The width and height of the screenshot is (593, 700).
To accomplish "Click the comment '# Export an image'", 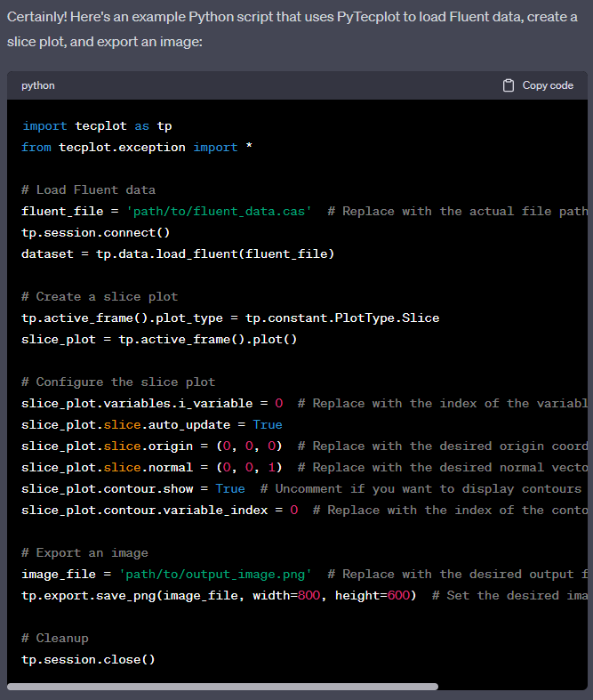I will pyautogui.click(x=84, y=552).
